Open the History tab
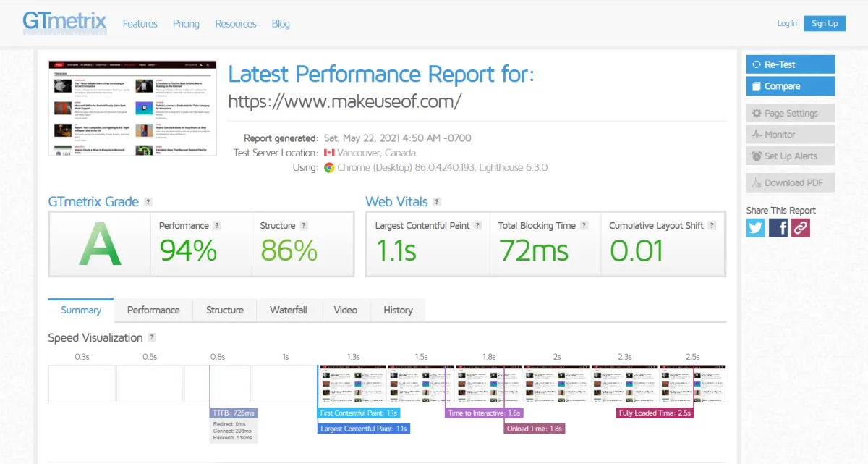This screenshot has height=464, width=868. coord(398,310)
